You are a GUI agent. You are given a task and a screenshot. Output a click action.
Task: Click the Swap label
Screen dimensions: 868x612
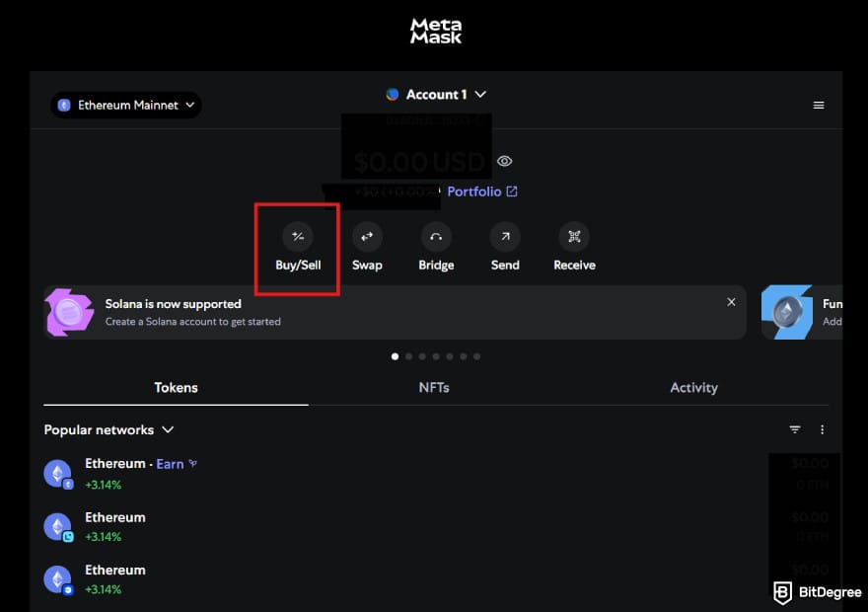(367, 266)
